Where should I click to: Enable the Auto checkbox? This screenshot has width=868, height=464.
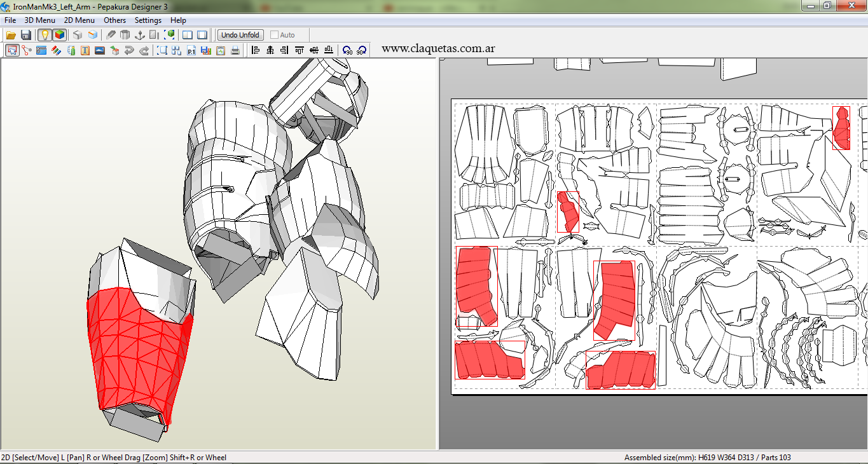275,35
